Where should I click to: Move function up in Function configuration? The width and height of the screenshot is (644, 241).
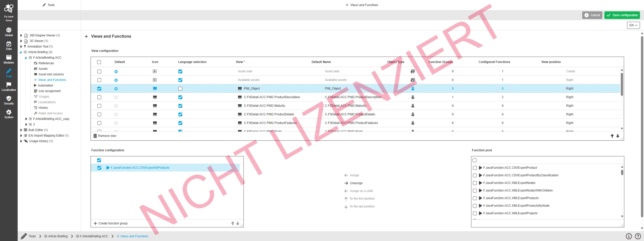click(x=233, y=223)
